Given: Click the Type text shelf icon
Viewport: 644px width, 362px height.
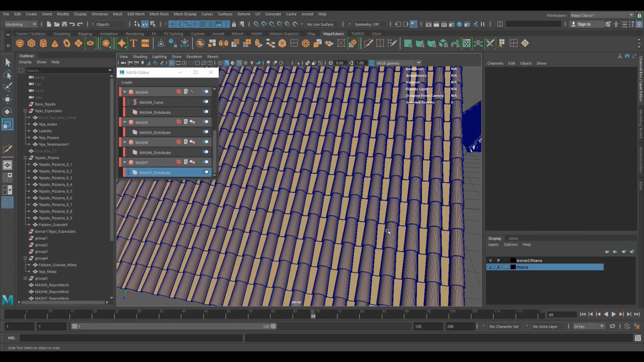Looking at the screenshot, I should tap(133, 43).
